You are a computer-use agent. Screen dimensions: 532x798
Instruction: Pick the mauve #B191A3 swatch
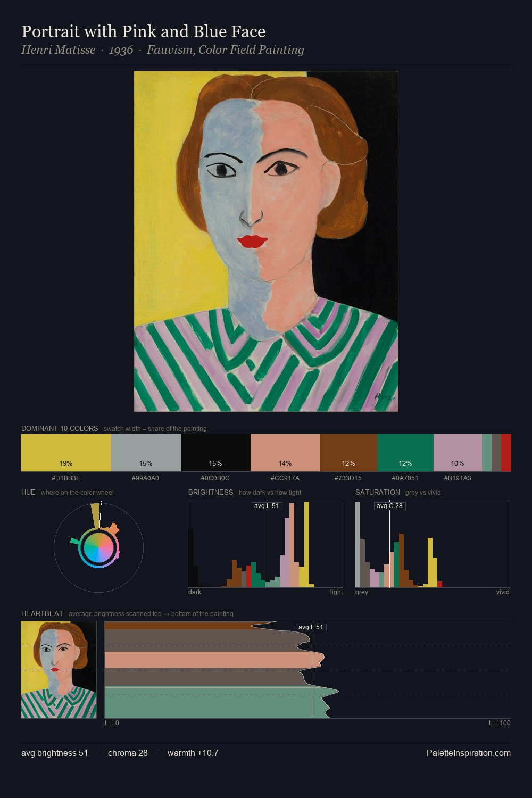click(458, 453)
